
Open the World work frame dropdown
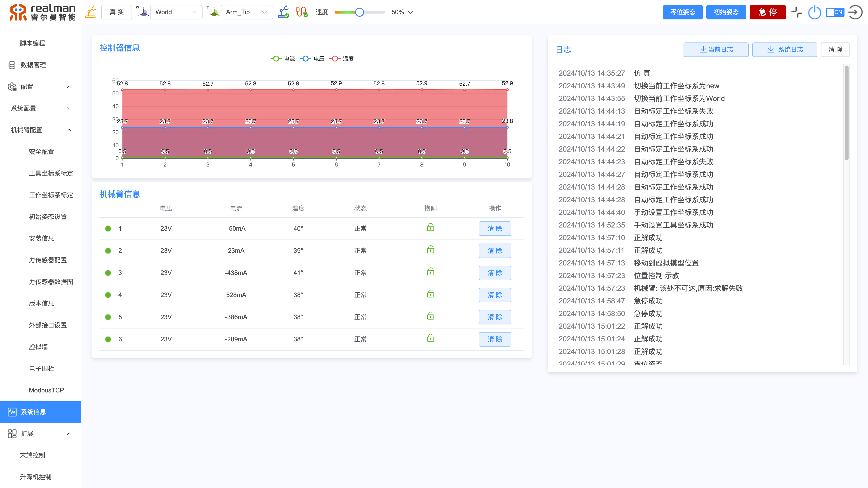point(176,12)
